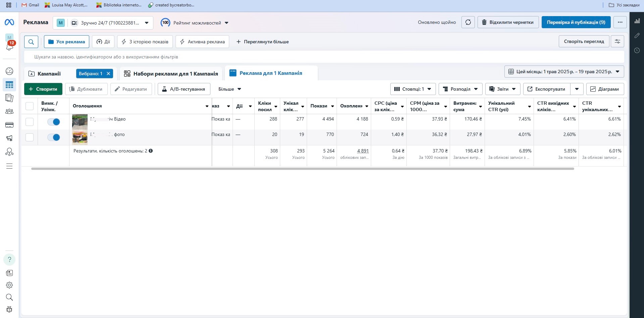Click the horizontal table scrollbar
The height and width of the screenshot is (318, 644).
point(302,169)
